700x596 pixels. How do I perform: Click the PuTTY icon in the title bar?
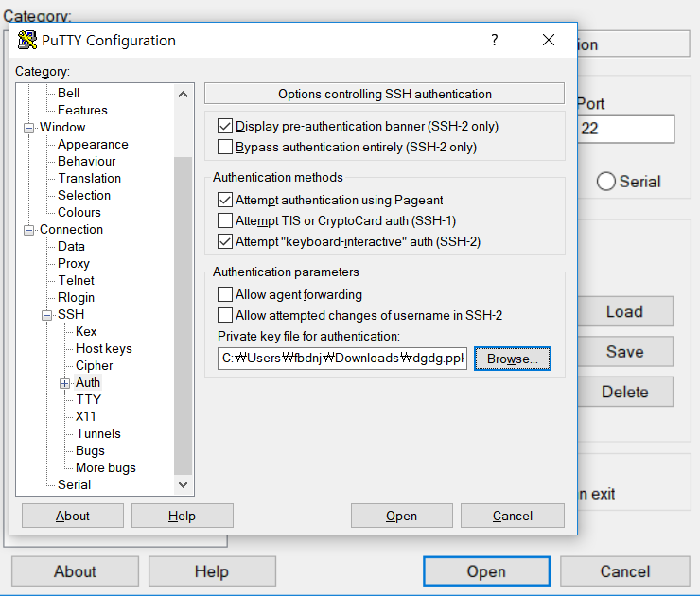coord(27,40)
